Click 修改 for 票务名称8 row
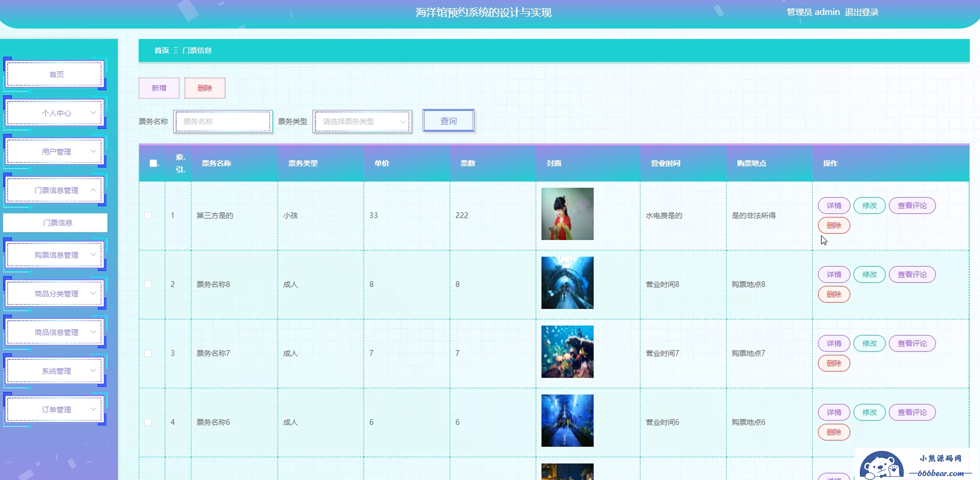This screenshot has height=480, width=980. click(x=869, y=274)
